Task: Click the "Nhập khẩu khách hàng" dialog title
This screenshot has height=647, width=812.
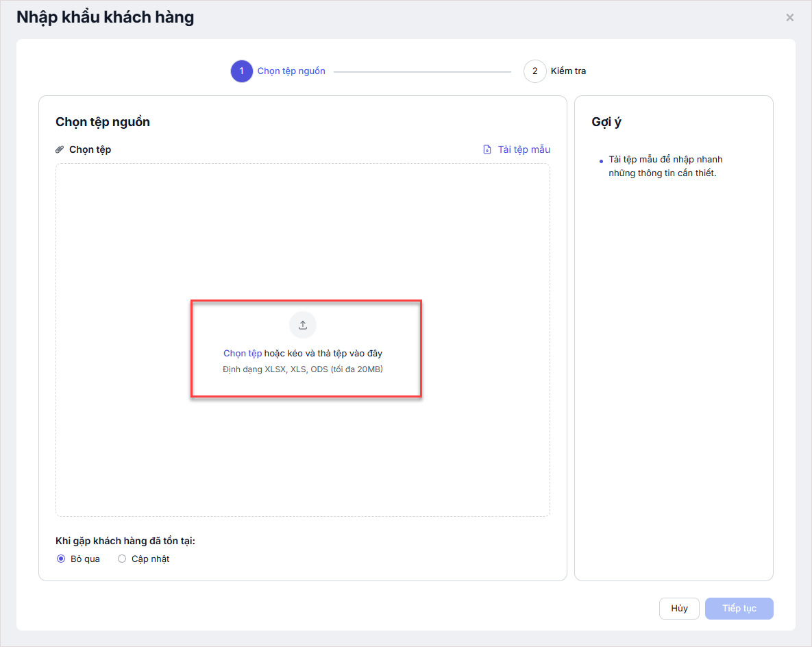Action: tap(106, 17)
